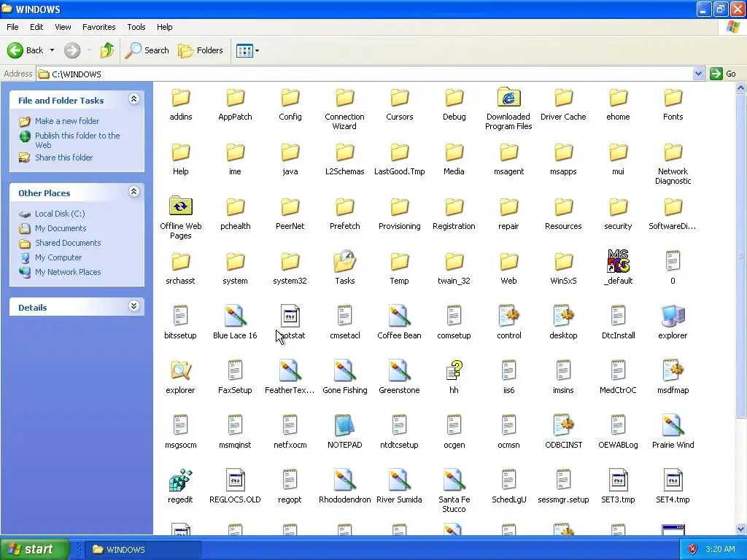Open the File menu
Image resolution: width=747 pixels, height=560 pixels.
12,27
